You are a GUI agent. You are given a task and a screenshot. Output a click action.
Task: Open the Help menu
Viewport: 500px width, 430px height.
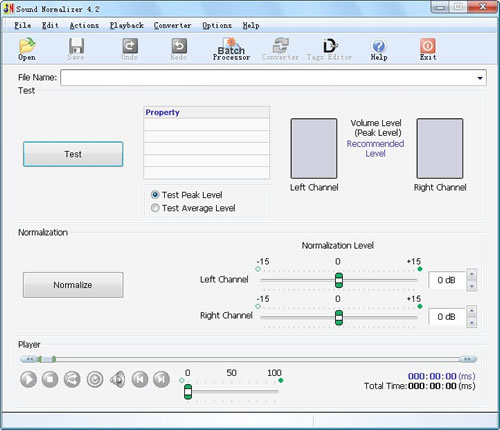pos(251,25)
